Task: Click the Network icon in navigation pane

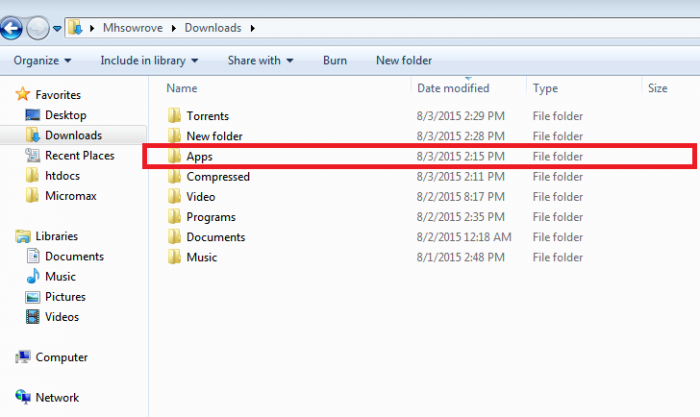Action: click(23, 396)
